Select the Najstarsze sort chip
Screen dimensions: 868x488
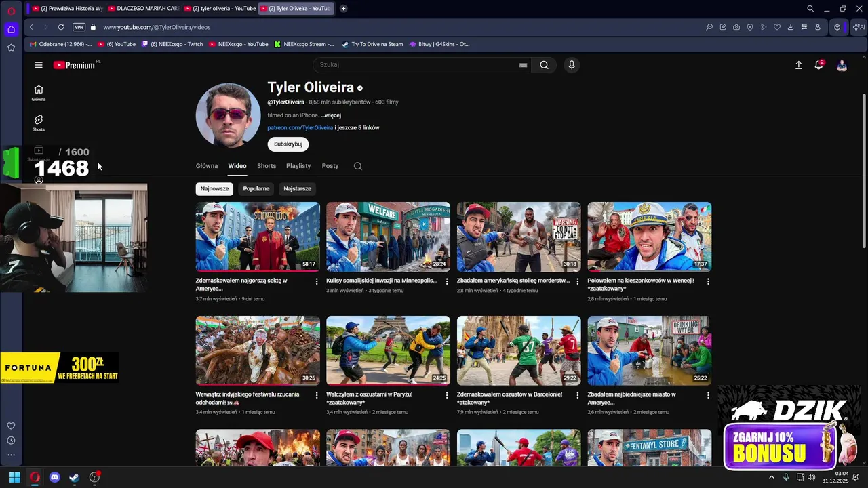pyautogui.click(x=298, y=188)
